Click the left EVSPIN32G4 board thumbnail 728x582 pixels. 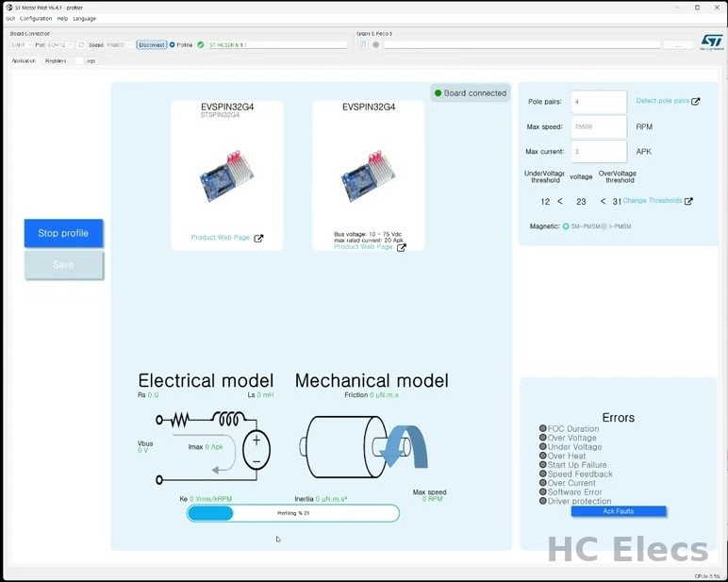pyautogui.click(x=227, y=175)
